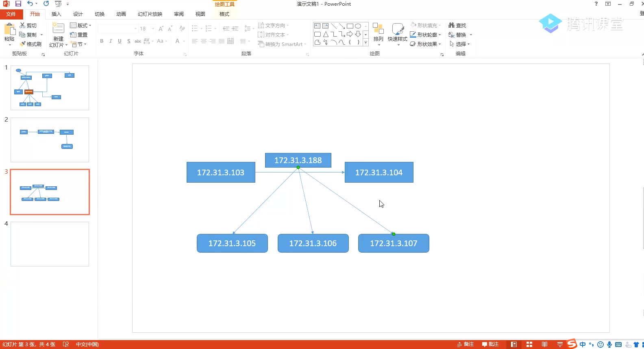Open the Arrange (排列) dropdown

(x=378, y=34)
